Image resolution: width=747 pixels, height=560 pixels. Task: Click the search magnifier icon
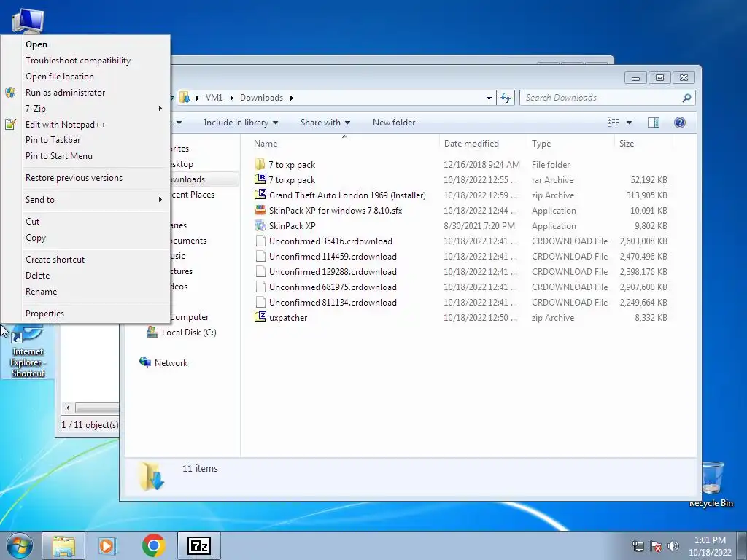tap(686, 98)
